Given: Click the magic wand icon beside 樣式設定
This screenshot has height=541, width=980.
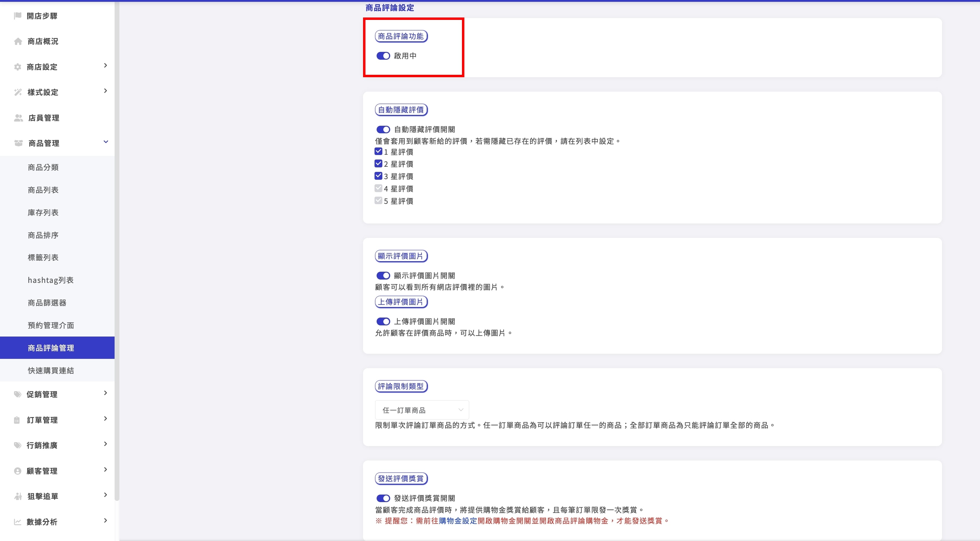Looking at the screenshot, I should [x=18, y=92].
